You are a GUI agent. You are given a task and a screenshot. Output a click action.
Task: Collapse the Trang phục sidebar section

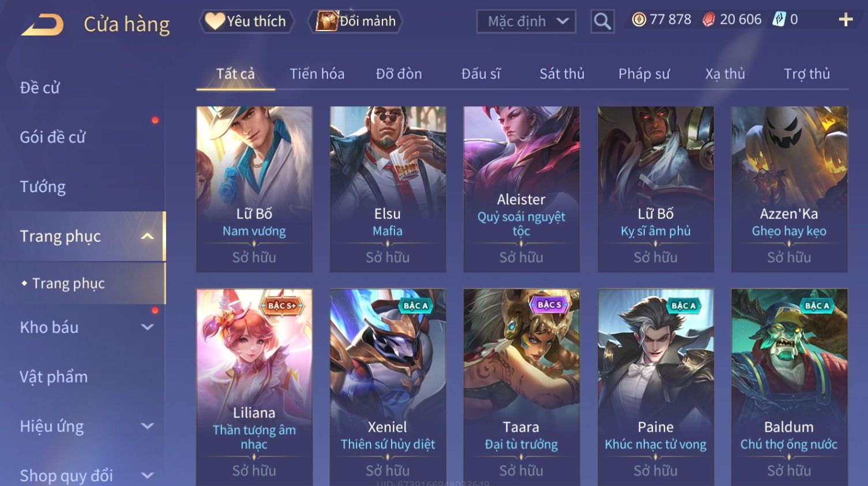pyautogui.click(x=148, y=236)
